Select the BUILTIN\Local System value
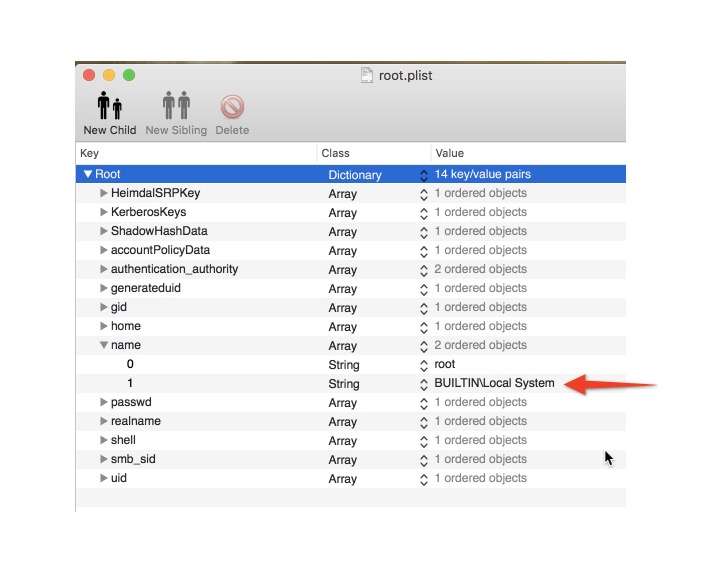Screen dimensions: 701x573 (x=494, y=383)
